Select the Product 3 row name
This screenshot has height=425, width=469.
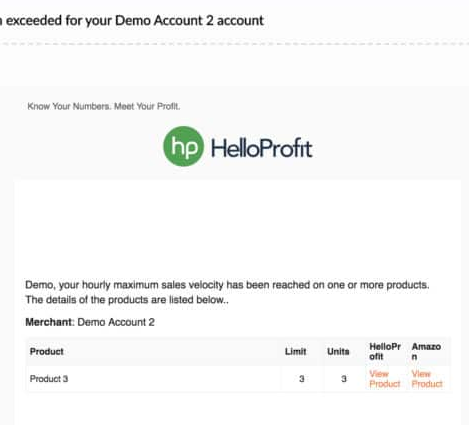tap(49, 379)
